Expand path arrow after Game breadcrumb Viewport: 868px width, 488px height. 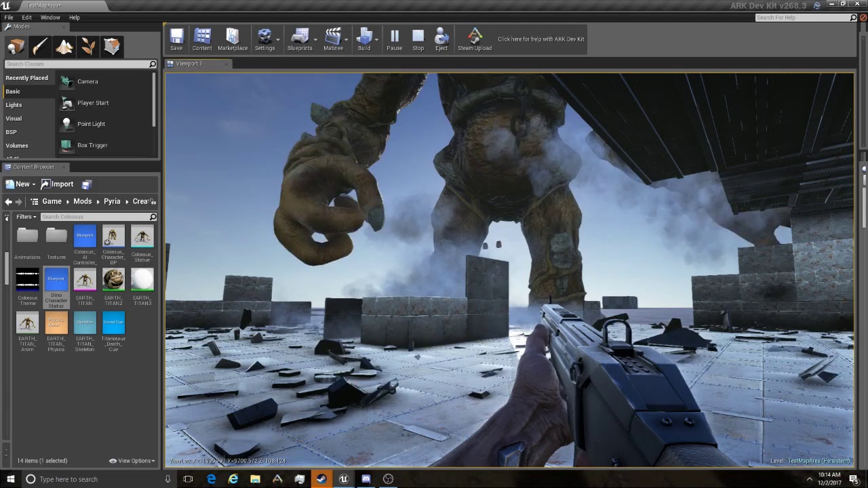66,201
